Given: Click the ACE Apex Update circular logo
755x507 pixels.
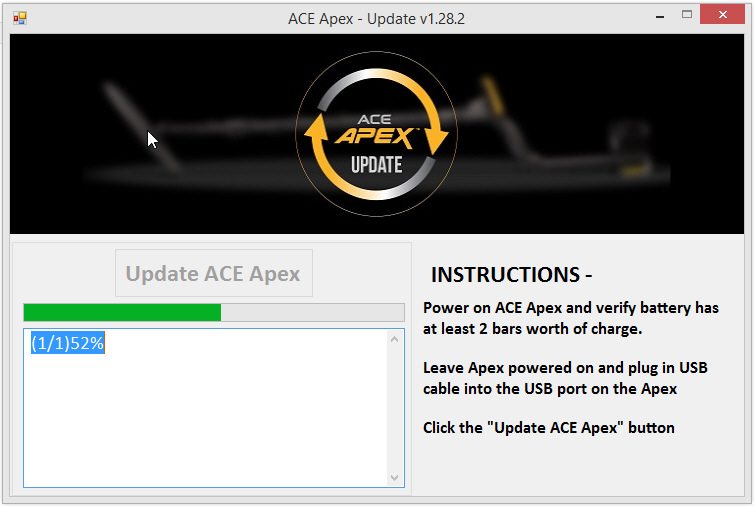Looking at the screenshot, I should [377, 134].
